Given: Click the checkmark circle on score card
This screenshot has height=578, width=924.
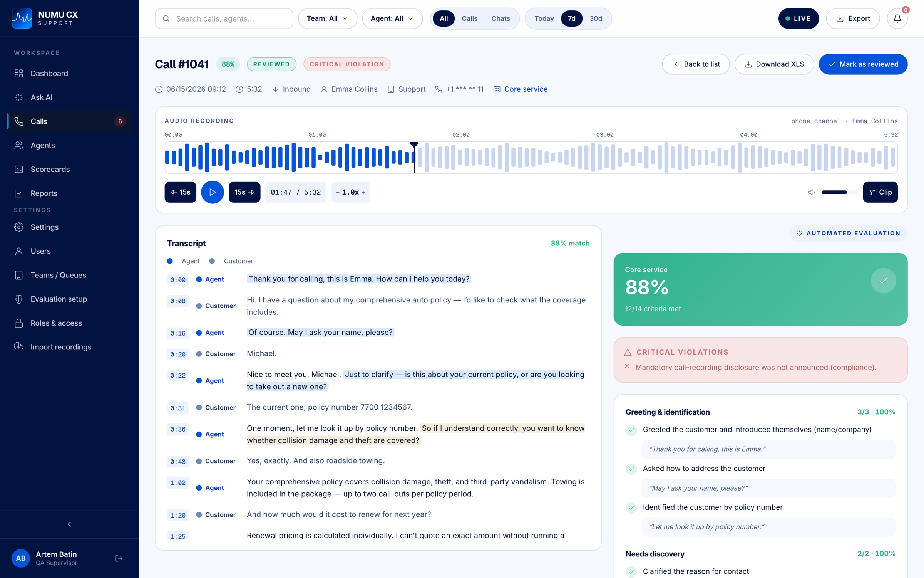Looking at the screenshot, I should click(883, 280).
